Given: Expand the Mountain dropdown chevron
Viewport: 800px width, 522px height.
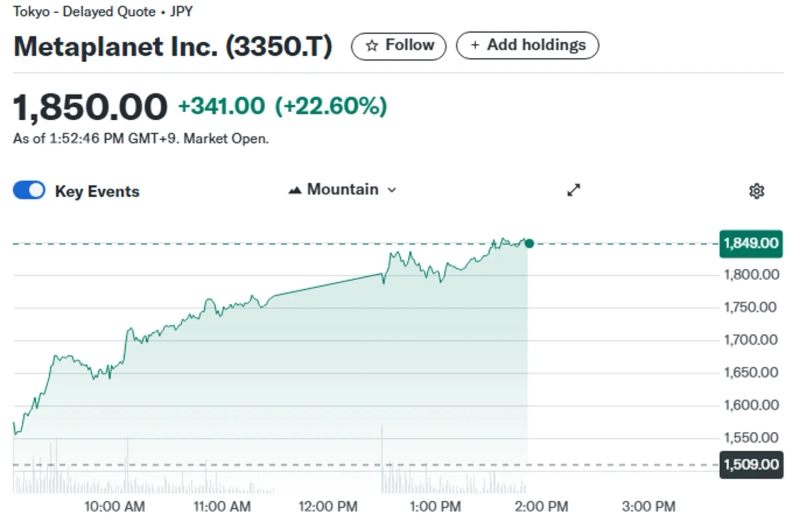Looking at the screenshot, I should tap(392, 190).
